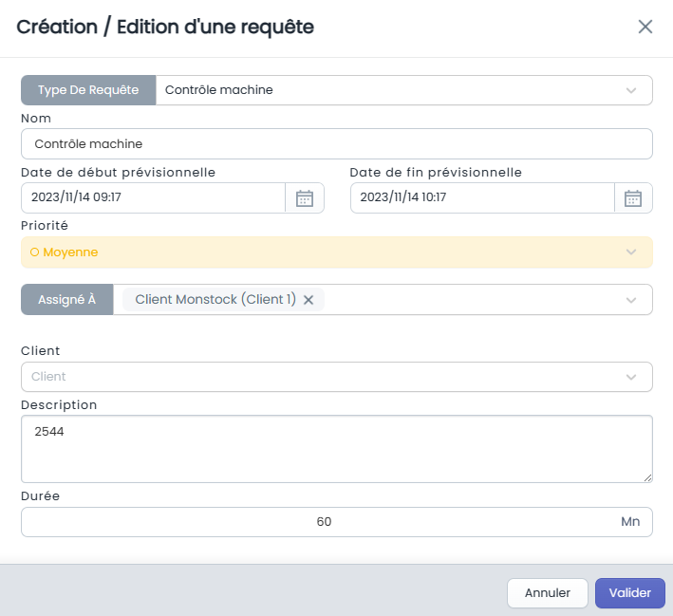
Task: Open calendar for start date
Action: (x=305, y=197)
